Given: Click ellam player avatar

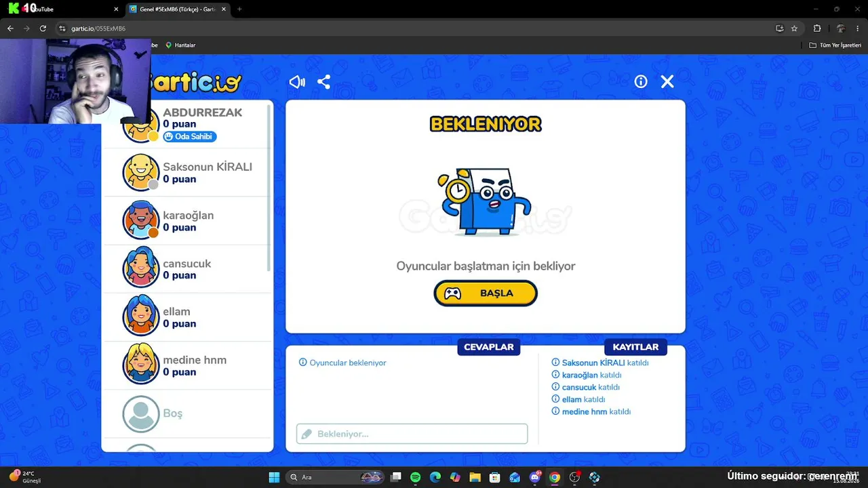Looking at the screenshot, I should tap(141, 317).
